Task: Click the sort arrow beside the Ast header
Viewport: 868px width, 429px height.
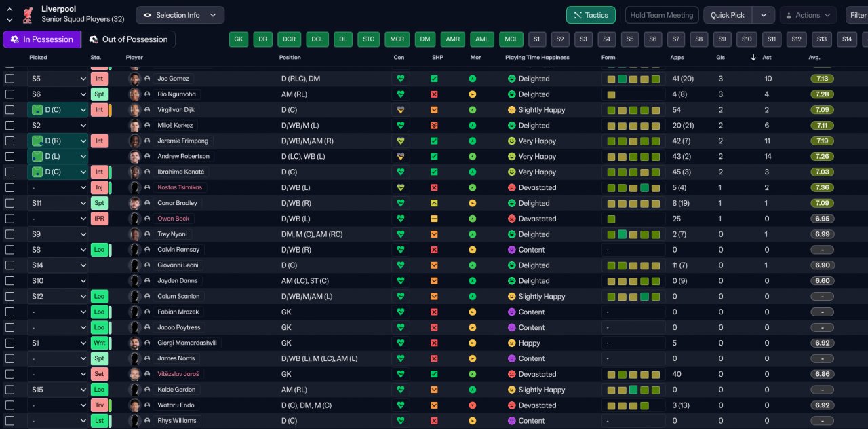Action: coord(753,58)
